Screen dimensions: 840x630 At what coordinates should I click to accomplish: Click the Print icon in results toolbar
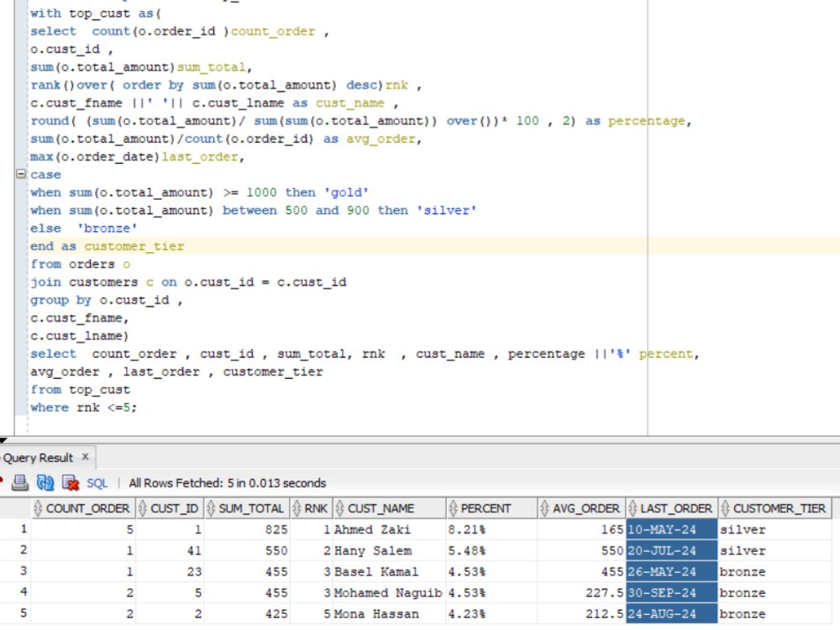(x=20, y=483)
